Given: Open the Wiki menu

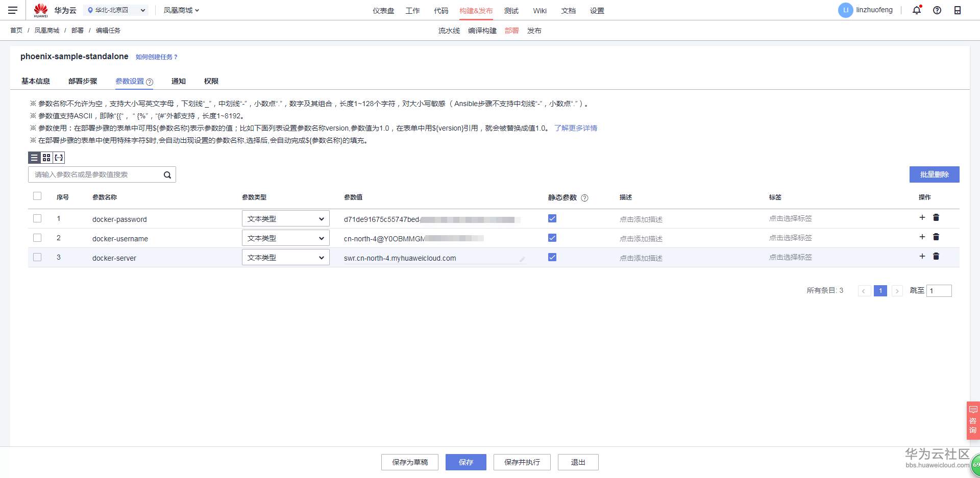Looking at the screenshot, I should coord(540,11).
